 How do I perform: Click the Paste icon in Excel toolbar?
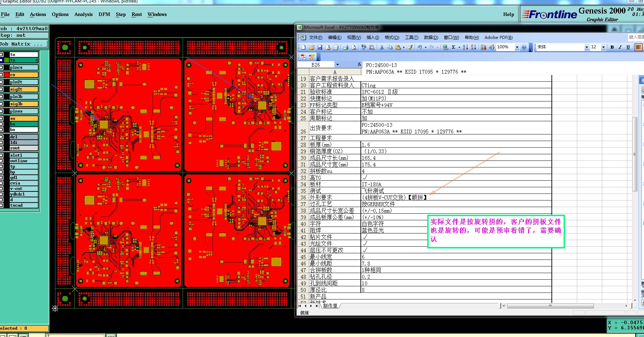(398, 47)
